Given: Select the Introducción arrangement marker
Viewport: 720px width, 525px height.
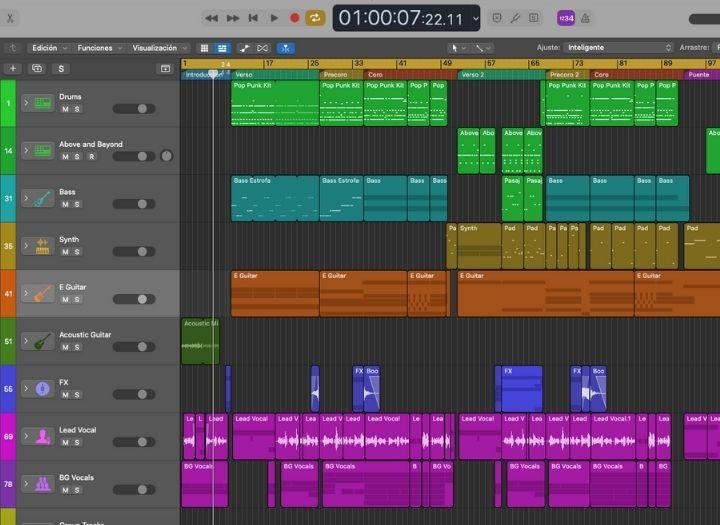Looking at the screenshot, I should (x=206, y=74).
